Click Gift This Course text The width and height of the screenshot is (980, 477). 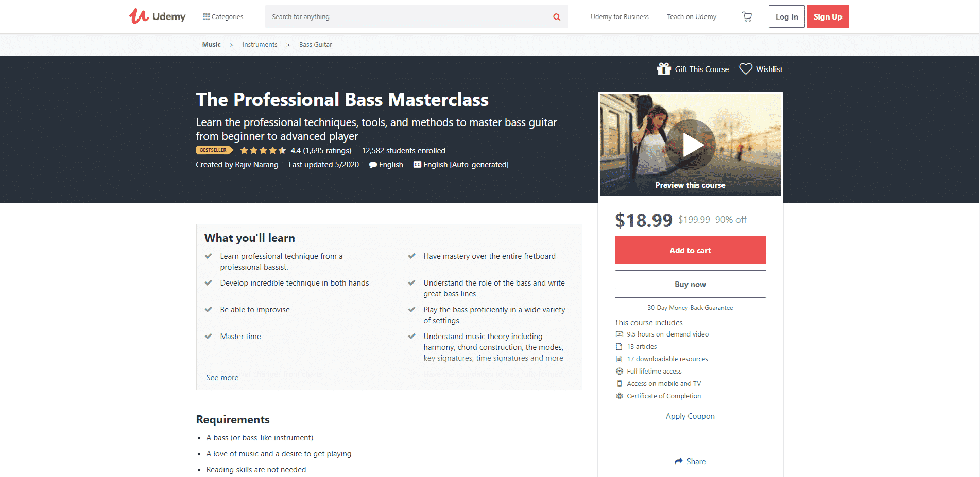702,69
